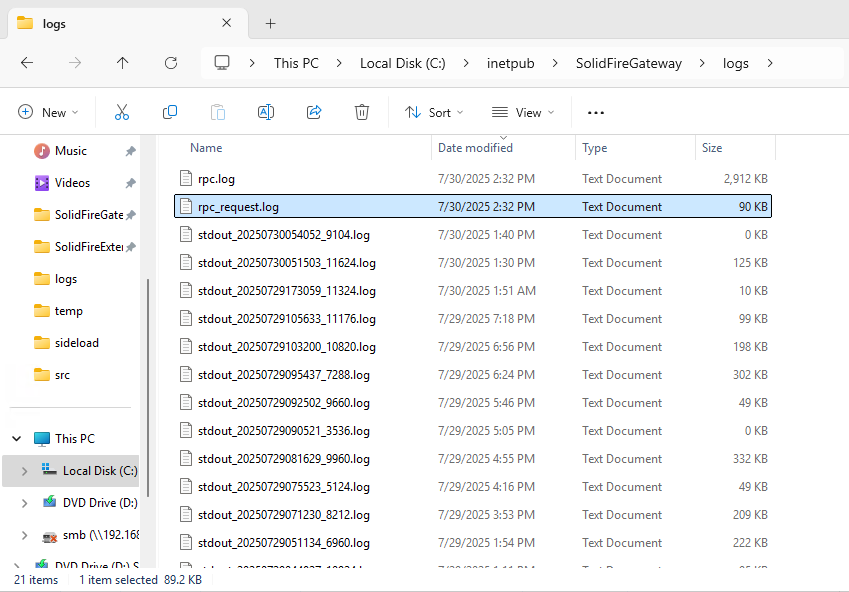Viewport: 849px width, 592px height.
Task: Unpin Videos using its pin icon
Action: coord(130,183)
